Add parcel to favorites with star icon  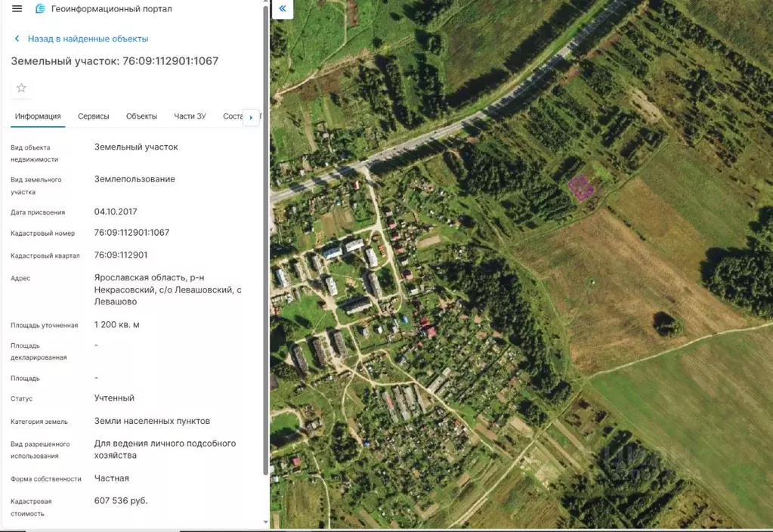(x=21, y=88)
